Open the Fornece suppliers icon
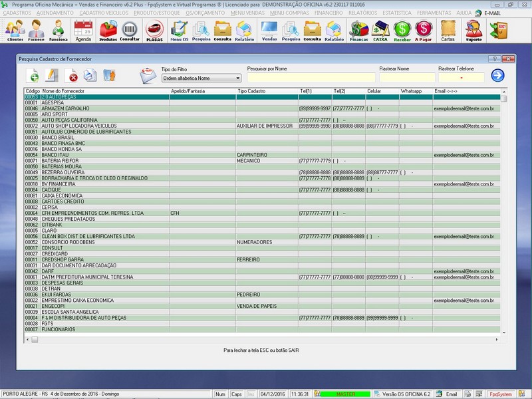The width and height of the screenshot is (532, 399). (x=37, y=31)
